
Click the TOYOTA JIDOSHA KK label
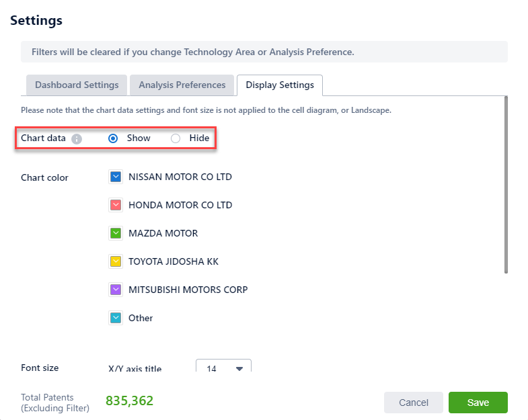coord(173,261)
